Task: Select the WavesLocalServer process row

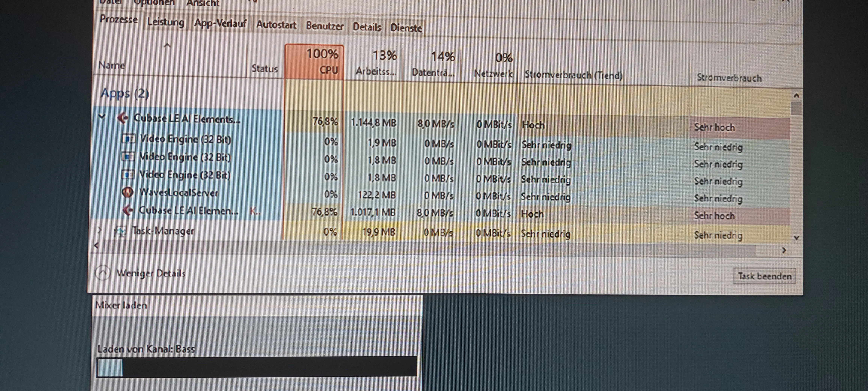Action: pos(441,195)
